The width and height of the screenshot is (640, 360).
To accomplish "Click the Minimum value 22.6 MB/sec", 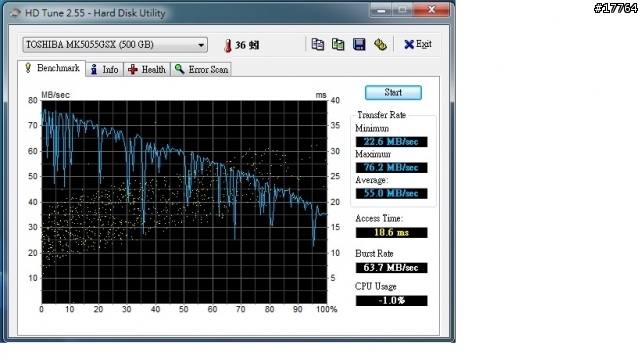I will click(391, 142).
